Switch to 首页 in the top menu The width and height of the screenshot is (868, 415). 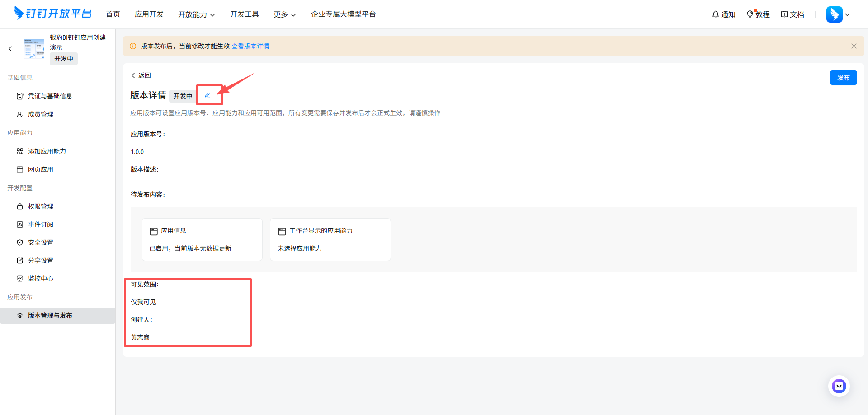(x=113, y=14)
